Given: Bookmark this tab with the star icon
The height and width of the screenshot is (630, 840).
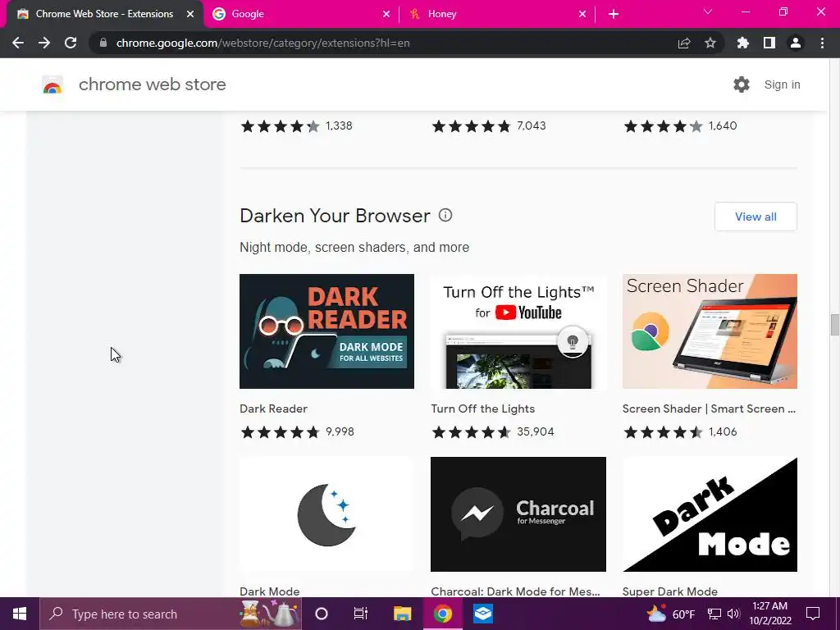Looking at the screenshot, I should 710,43.
